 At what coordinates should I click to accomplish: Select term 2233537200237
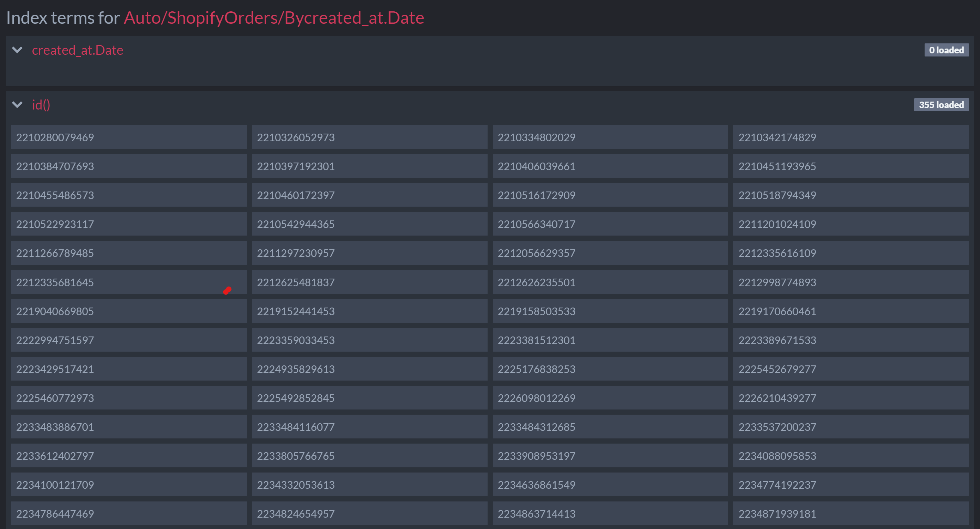(x=851, y=427)
